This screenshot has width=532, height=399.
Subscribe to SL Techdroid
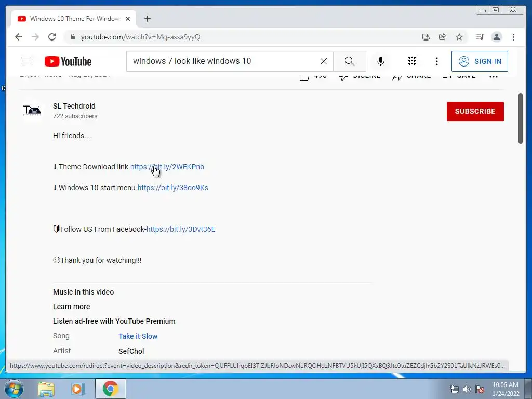[475, 111]
